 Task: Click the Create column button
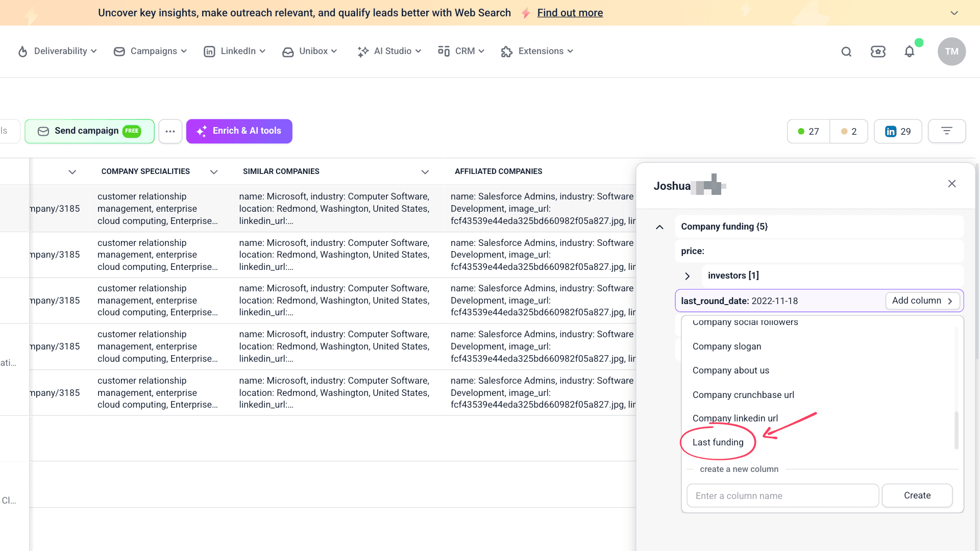point(917,495)
